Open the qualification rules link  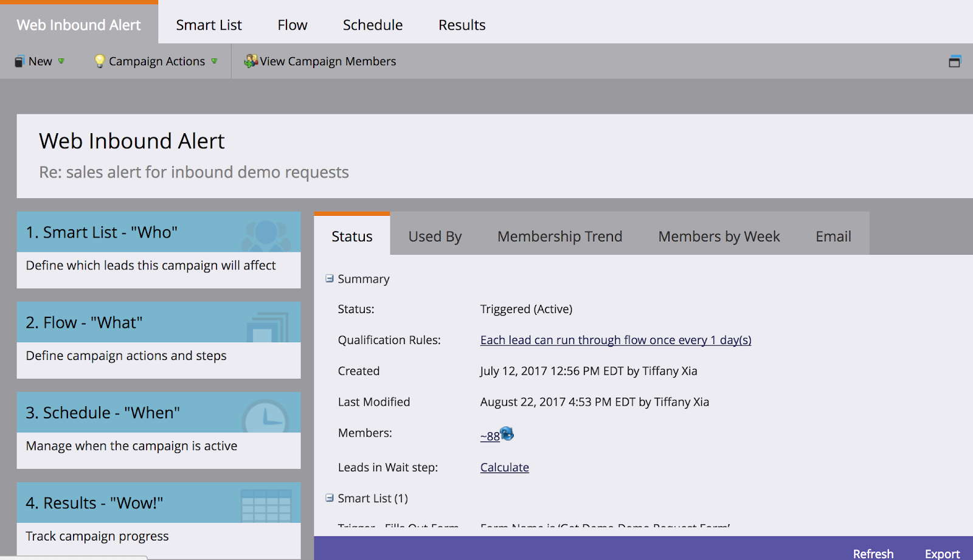tap(615, 340)
